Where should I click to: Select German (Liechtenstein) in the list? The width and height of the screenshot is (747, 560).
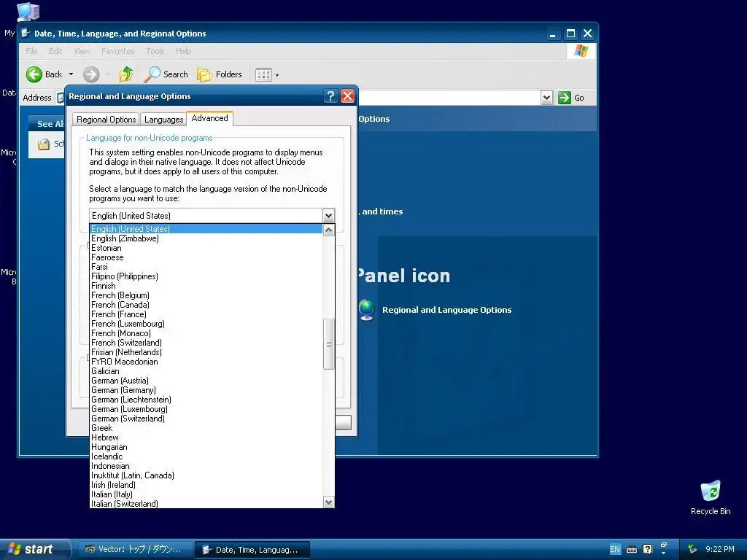(206, 400)
